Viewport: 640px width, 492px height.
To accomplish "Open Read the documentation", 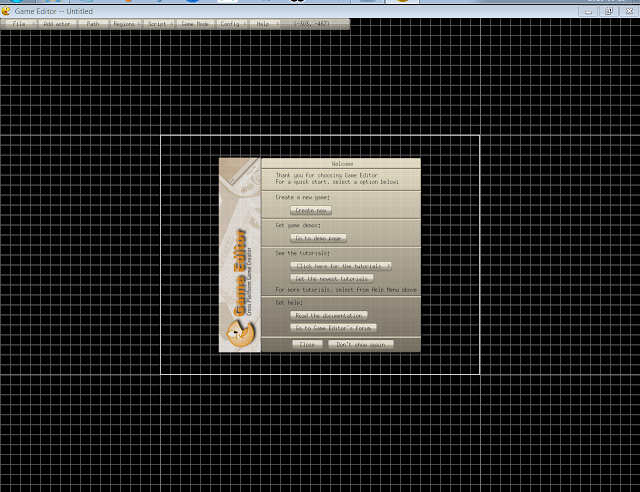I will [329, 316].
